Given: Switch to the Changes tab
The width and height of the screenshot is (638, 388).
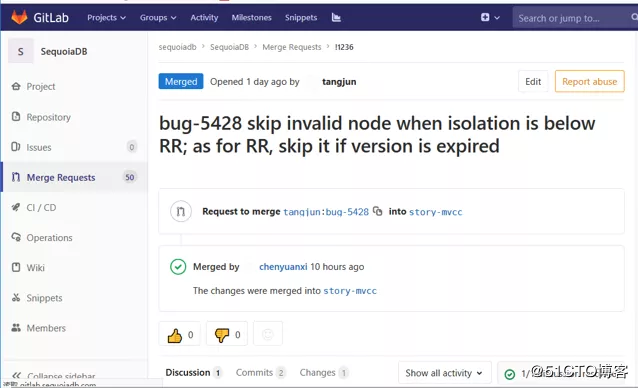Looking at the screenshot, I should click(x=323, y=373).
